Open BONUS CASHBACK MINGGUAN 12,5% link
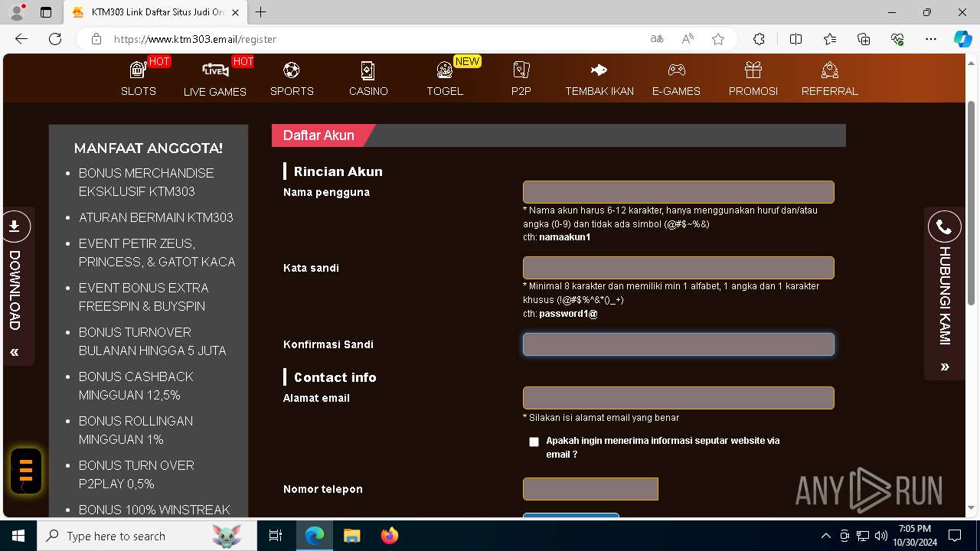This screenshot has height=551, width=980. click(136, 386)
